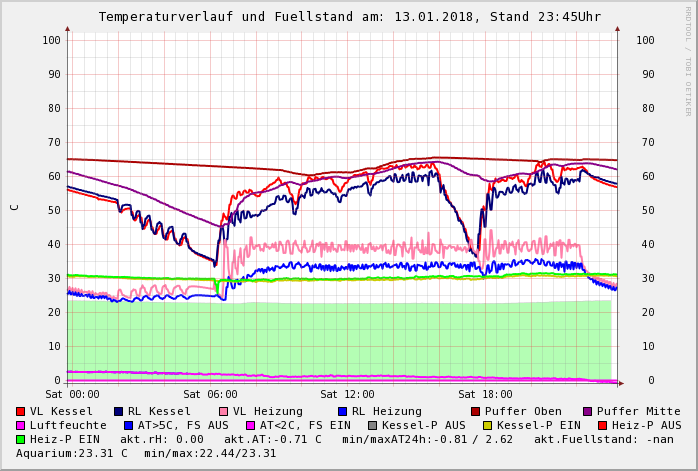Click the Sat 18:00 time axis label

[x=485, y=394]
